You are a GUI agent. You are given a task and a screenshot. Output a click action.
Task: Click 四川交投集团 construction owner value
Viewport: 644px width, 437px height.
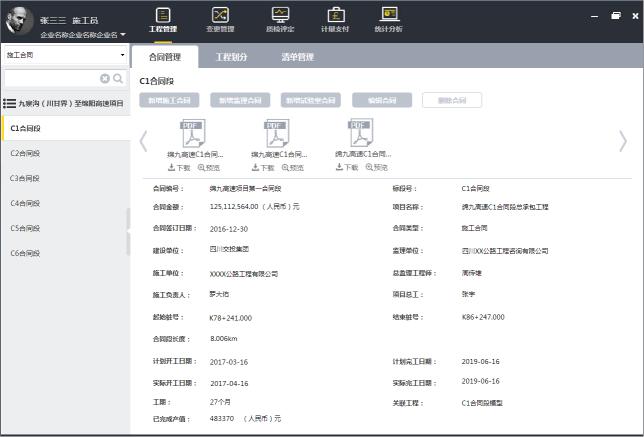229,249
